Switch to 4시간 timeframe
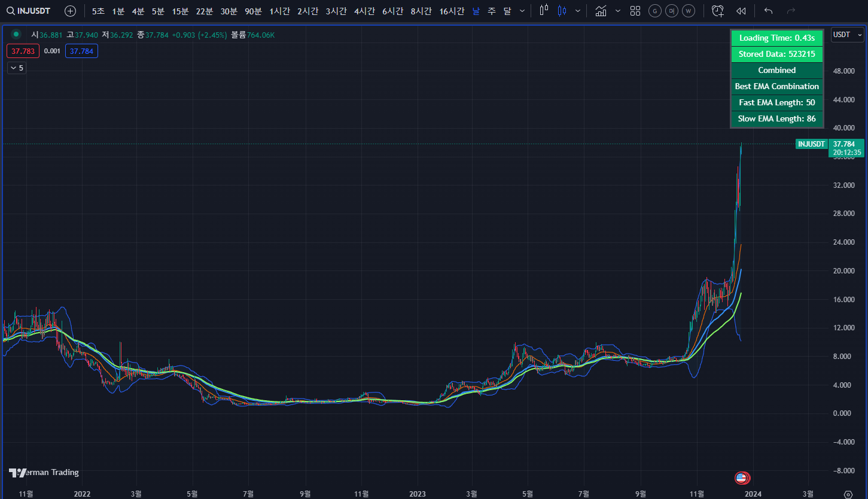The width and height of the screenshot is (868, 499). tap(364, 11)
